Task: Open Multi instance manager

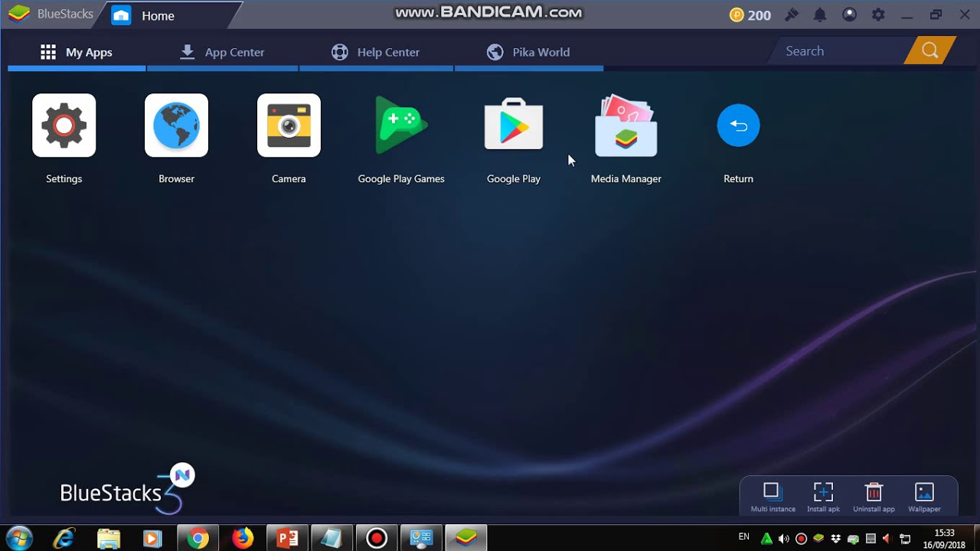Action: point(773,497)
